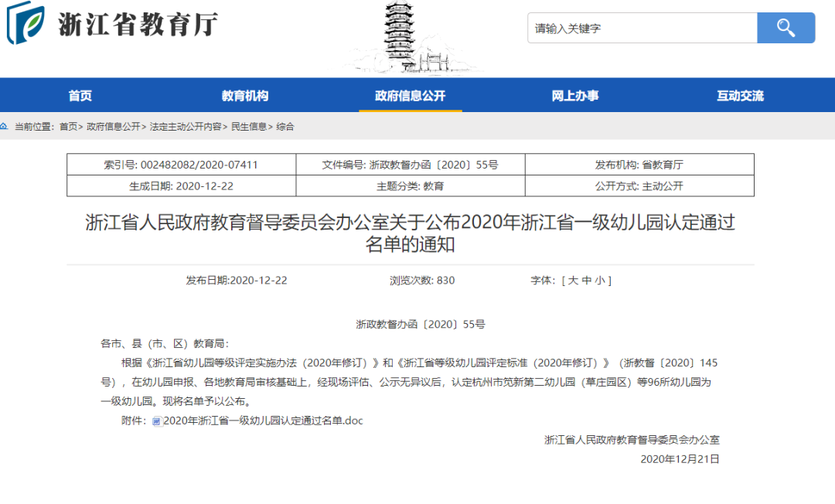This screenshot has width=835, height=504.
Task: Select the highlighted 政府信息公开 tab
Action: 410,94
